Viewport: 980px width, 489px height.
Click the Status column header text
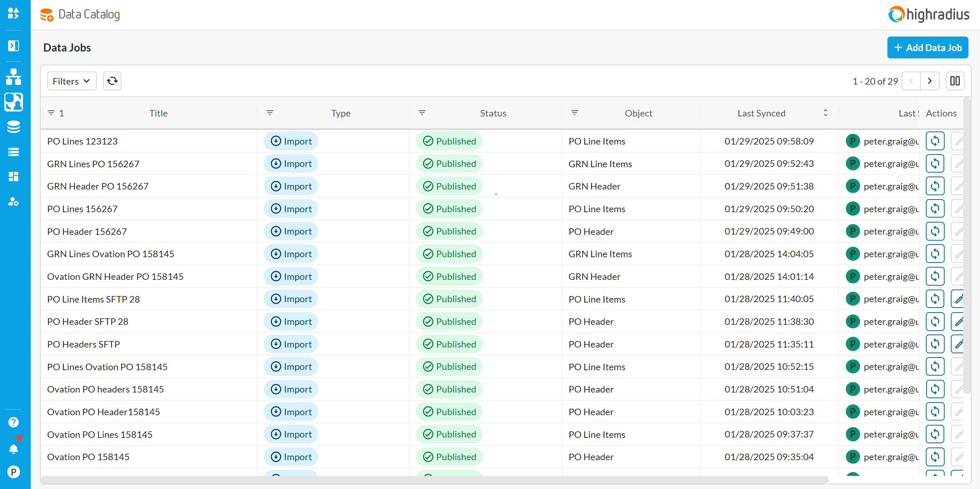click(493, 113)
